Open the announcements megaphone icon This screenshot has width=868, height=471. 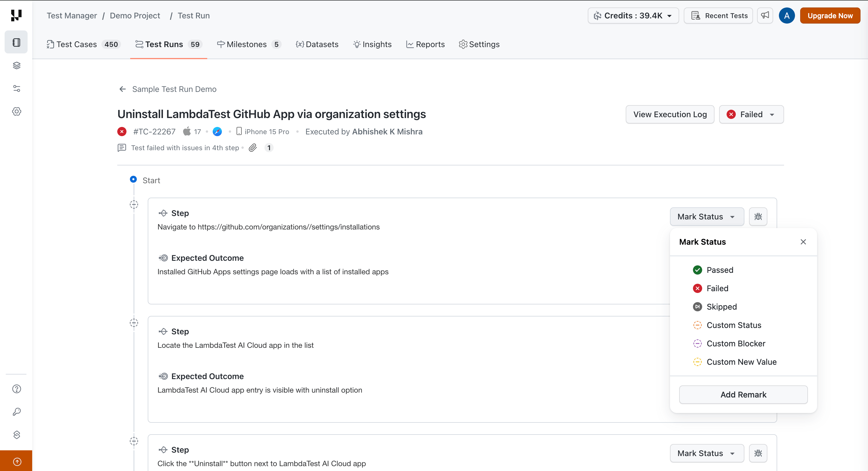(x=765, y=16)
